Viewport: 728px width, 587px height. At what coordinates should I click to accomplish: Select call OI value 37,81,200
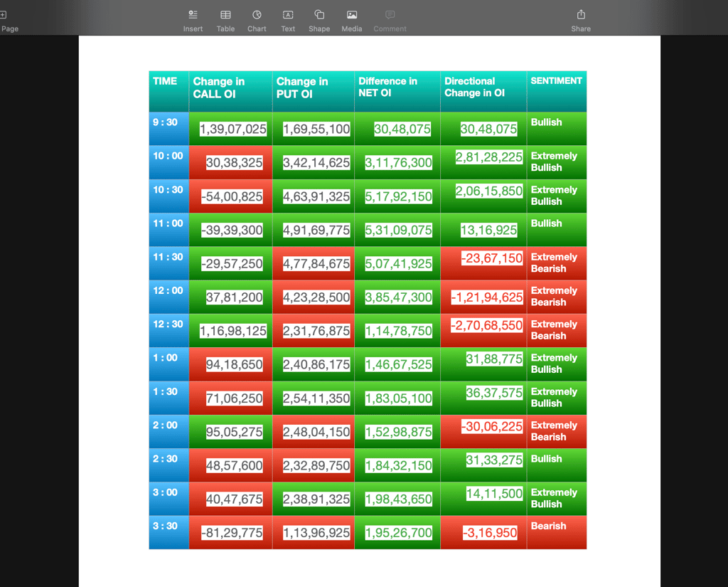pyautogui.click(x=235, y=297)
